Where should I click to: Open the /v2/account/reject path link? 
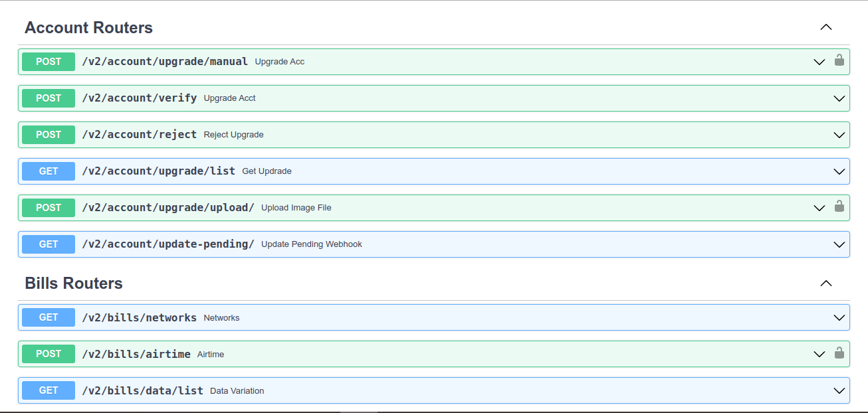point(140,135)
